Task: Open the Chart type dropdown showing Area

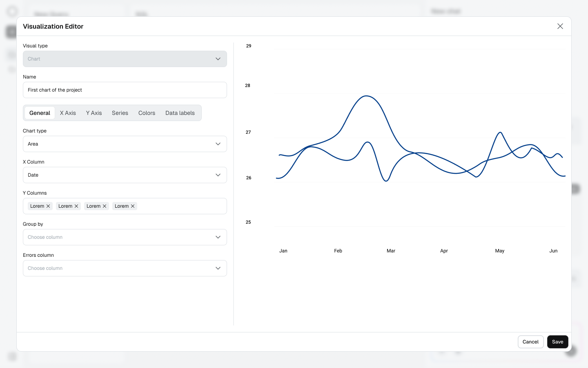Action: tap(125, 144)
